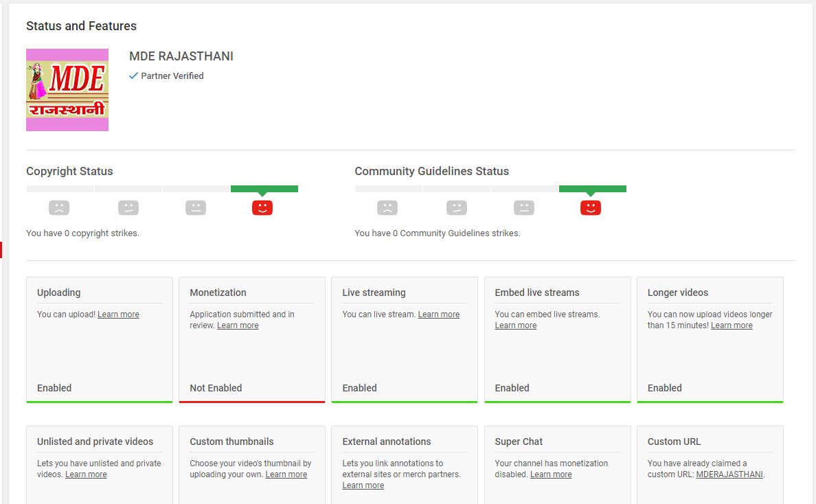
Task: Click the red happy face under Copyright Status
Action: (262, 207)
